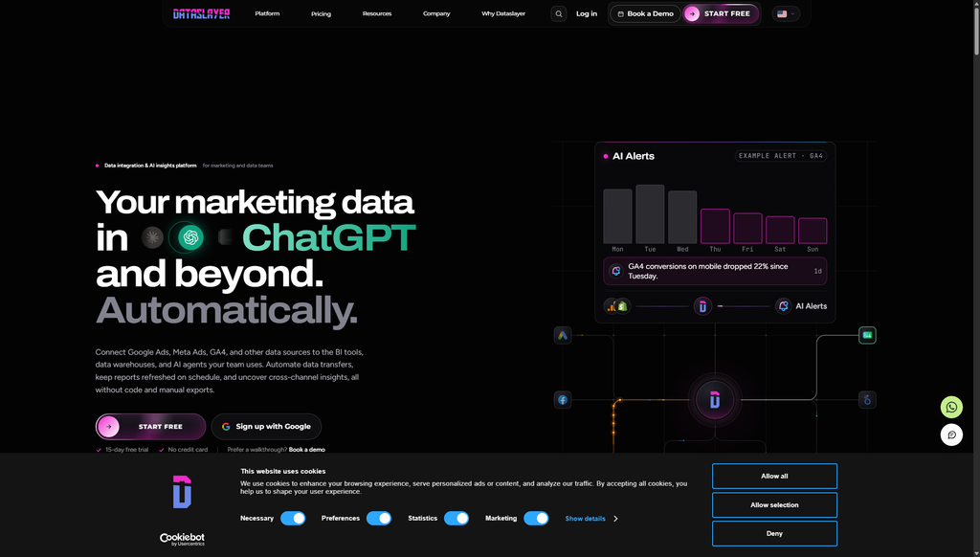The width and height of the screenshot is (980, 557).
Task: Click the '15-day free trial' text
Action: (127, 450)
